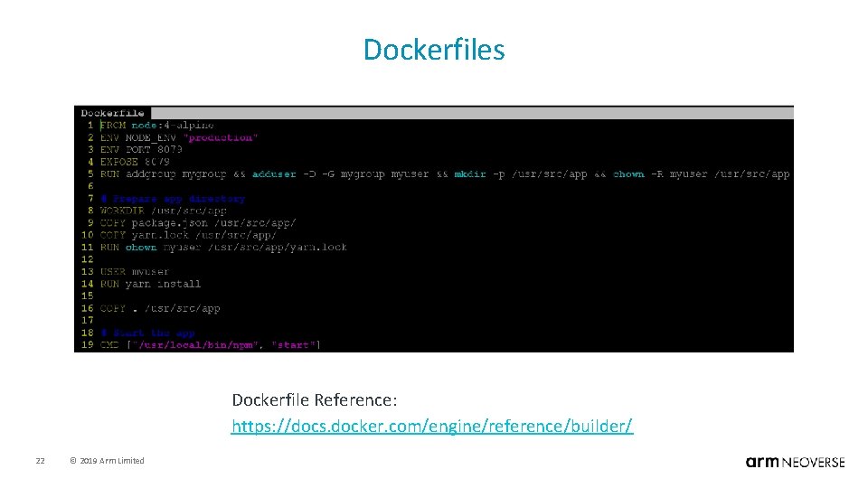Click line 3 ENV PORT 8079
Viewport: 868px width, 488px height.
141,149
